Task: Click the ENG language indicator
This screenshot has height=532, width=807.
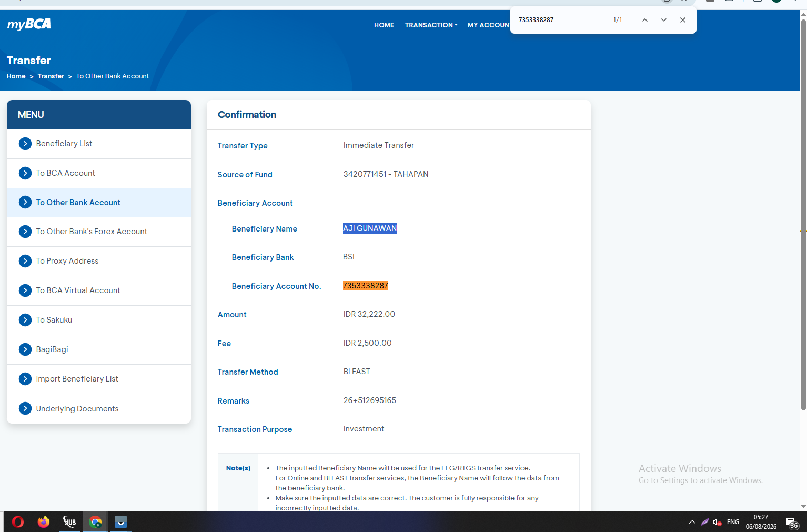Action: [x=733, y=522]
